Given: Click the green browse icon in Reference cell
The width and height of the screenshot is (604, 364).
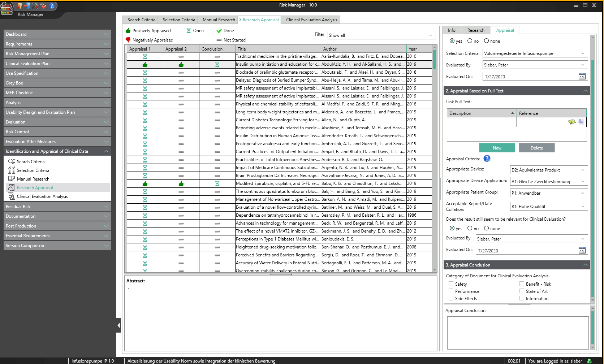Looking at the screenshot, I should 571,122.
